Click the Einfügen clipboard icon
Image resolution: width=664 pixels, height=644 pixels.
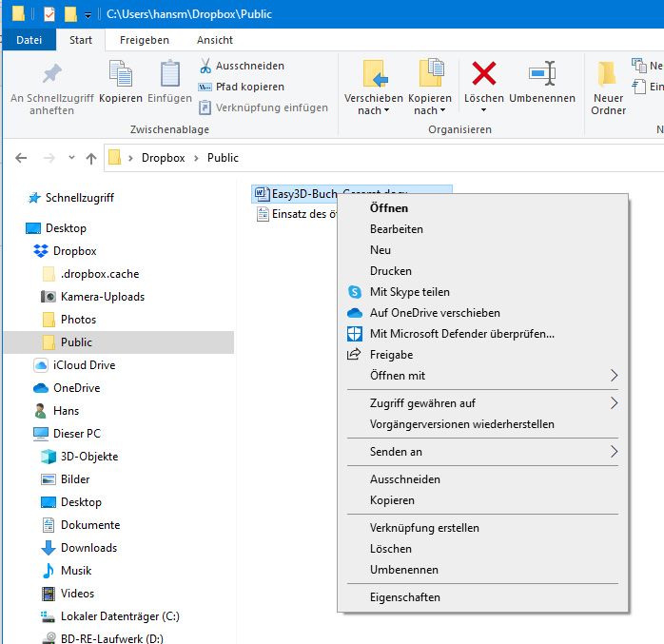coord(169,74)
